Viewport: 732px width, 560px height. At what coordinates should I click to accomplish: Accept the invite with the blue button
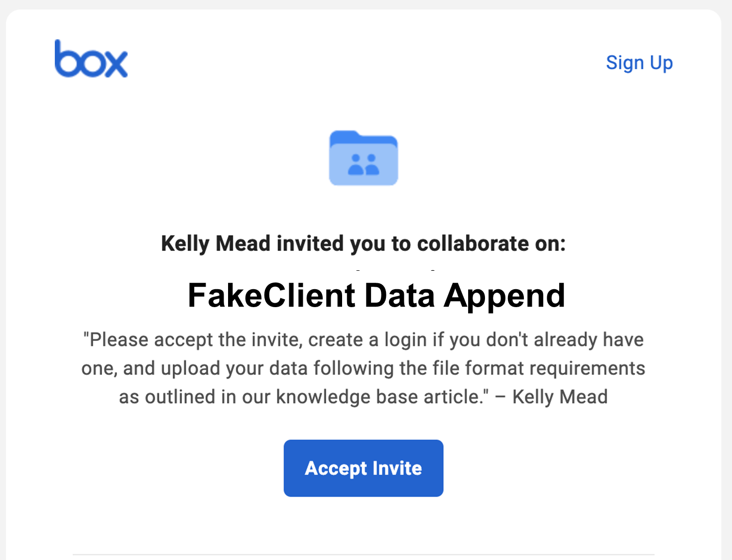[364, 468]
